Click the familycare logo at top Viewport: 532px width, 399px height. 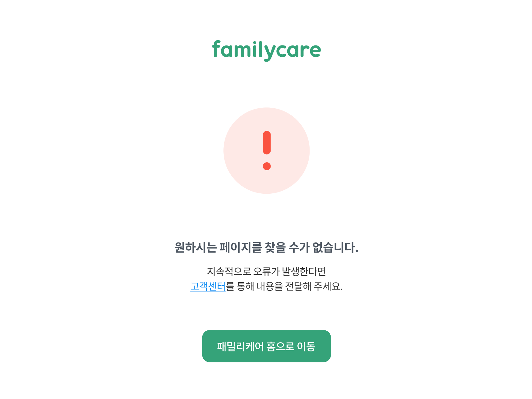click(x=266, y=51)
